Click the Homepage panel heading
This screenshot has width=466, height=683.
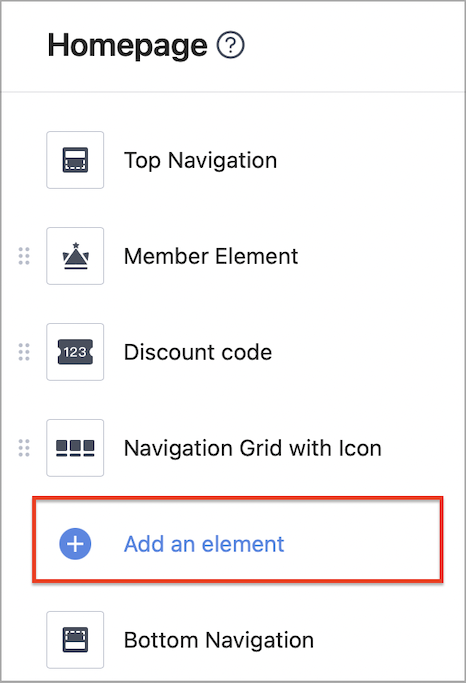point(127,46)
